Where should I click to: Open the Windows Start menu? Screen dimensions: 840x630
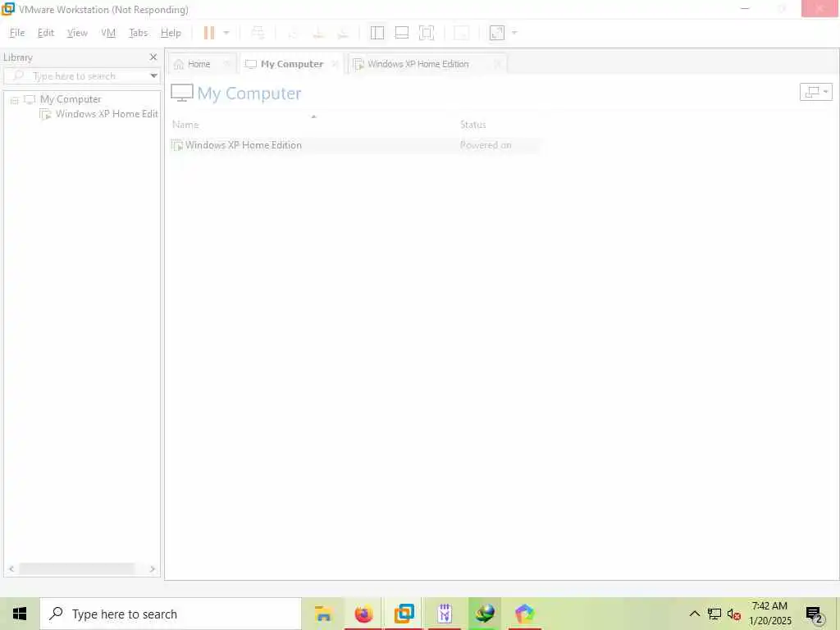tap(20, 614)
